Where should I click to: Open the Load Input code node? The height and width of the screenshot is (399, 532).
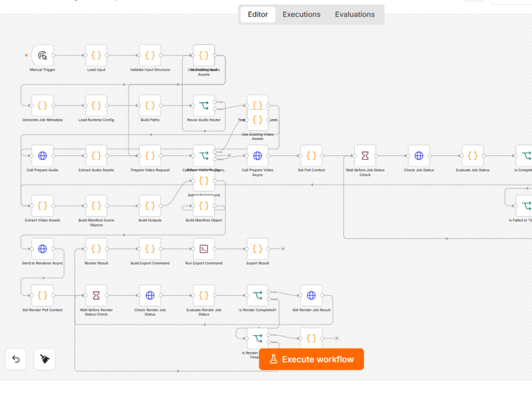point(96,55)
